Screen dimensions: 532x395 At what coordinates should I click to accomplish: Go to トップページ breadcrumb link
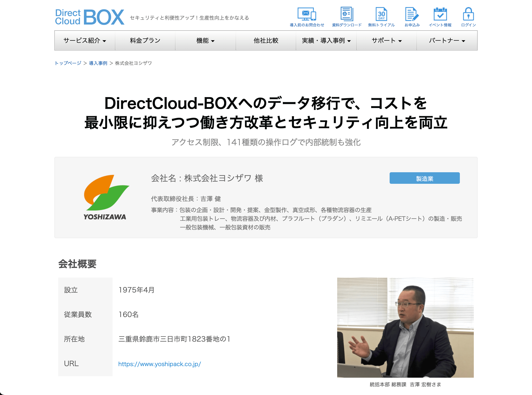pos(68,63)
